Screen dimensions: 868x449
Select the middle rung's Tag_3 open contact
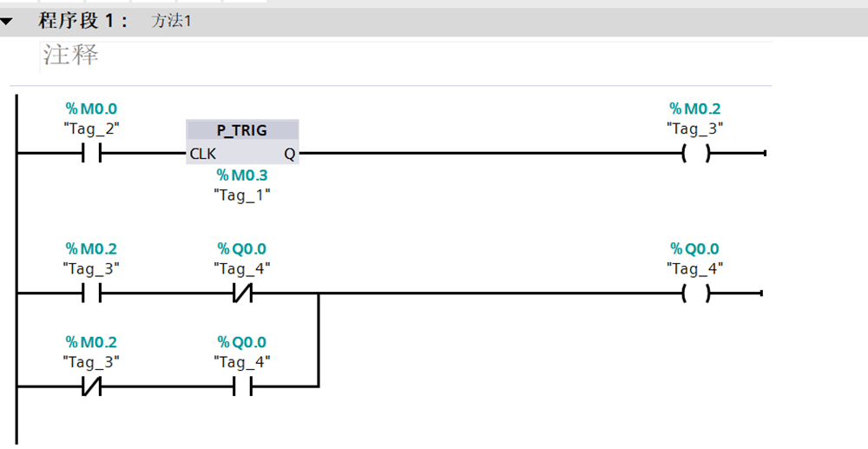[x=91, y=294]
